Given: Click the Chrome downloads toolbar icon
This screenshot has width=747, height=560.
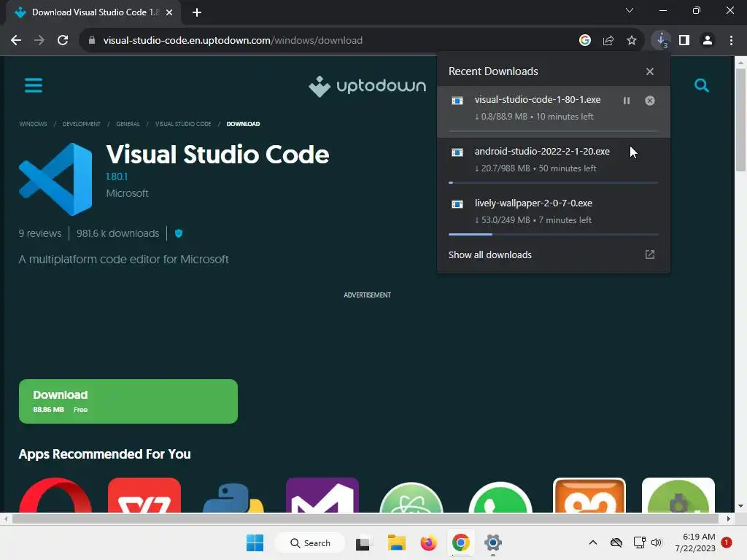Looking at the screenshot, I should coord(661,41).
